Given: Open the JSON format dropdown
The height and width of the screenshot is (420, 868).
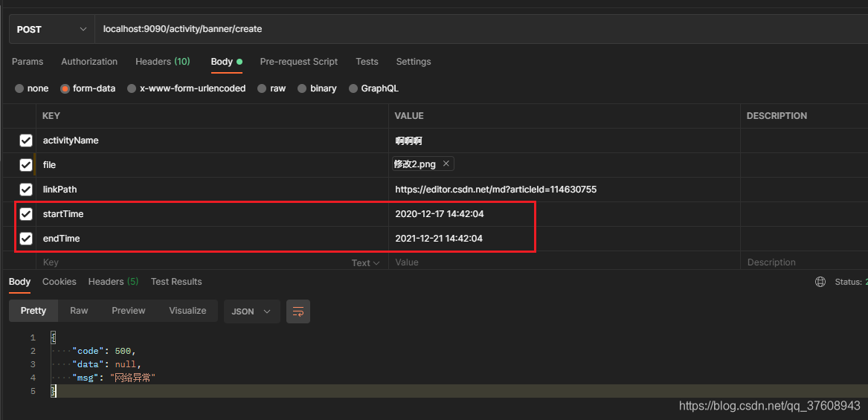Looking at the screenshot, I should pos(252,311).
